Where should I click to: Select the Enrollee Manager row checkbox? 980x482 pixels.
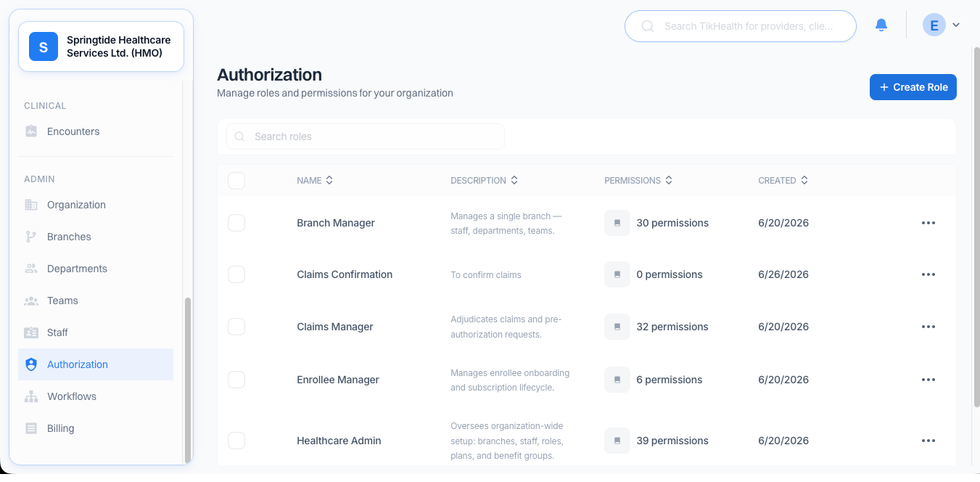click(236, 380)
